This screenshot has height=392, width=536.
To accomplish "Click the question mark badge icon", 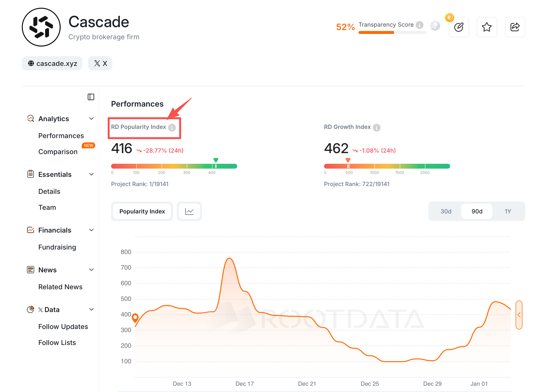I will pos(435,25).
